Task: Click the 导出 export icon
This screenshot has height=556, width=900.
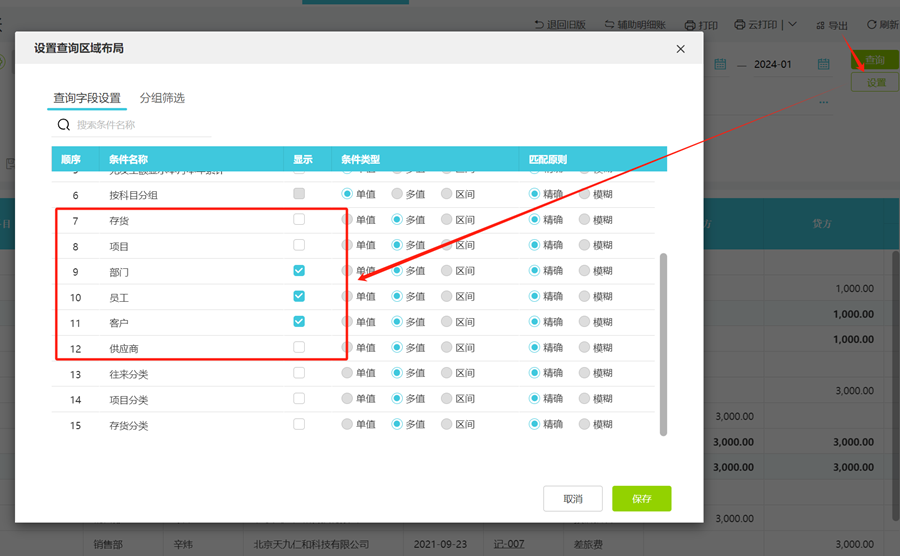Action: click(820, 25)
